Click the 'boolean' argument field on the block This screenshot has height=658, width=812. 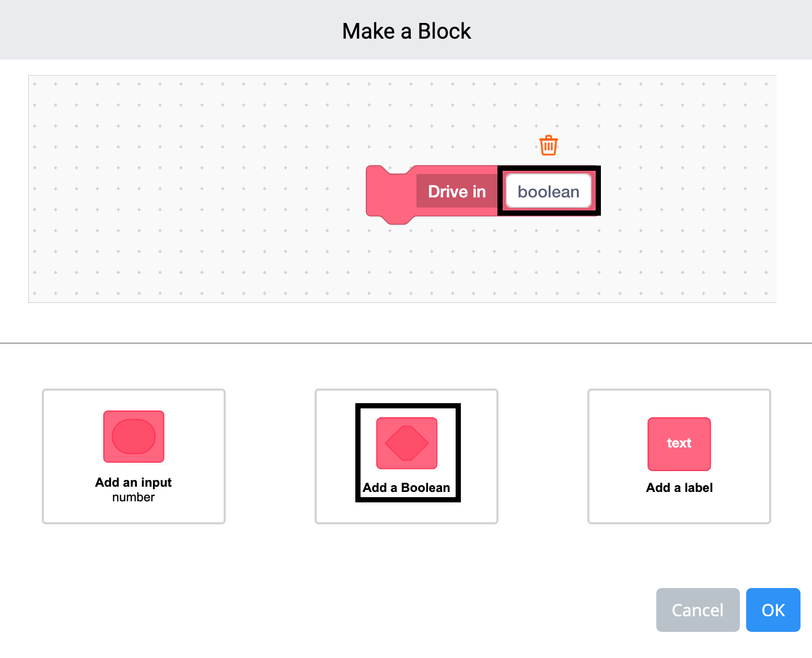tap(548, 192)
